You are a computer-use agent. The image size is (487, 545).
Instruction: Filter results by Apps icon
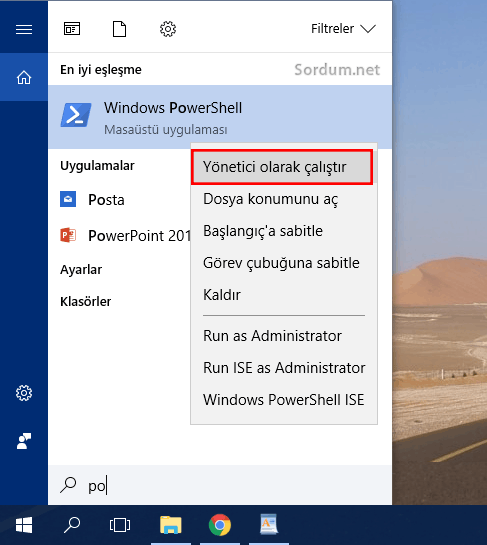pos(72,29)
